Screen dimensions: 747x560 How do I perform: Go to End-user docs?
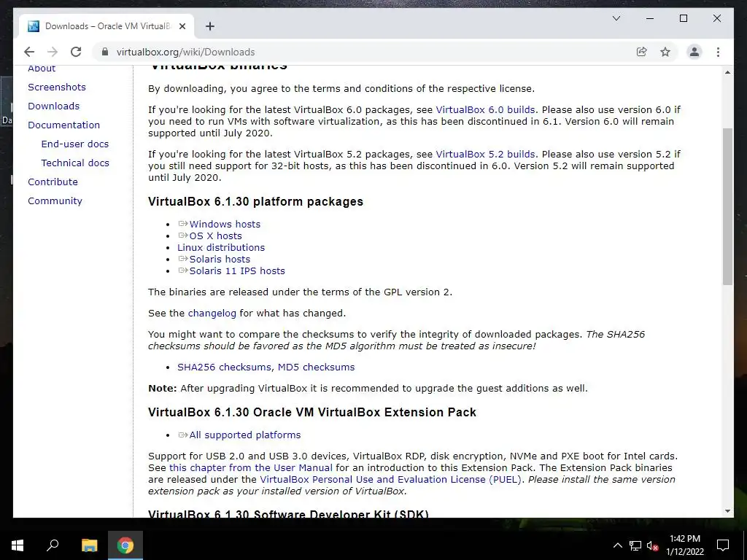pyautogui.click(x=75, y=144)
